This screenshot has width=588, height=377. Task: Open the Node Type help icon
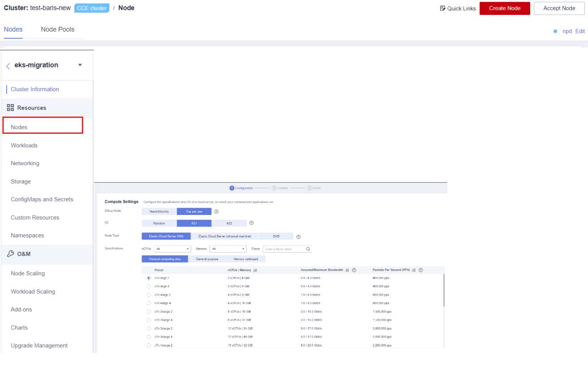click(298, 237)
